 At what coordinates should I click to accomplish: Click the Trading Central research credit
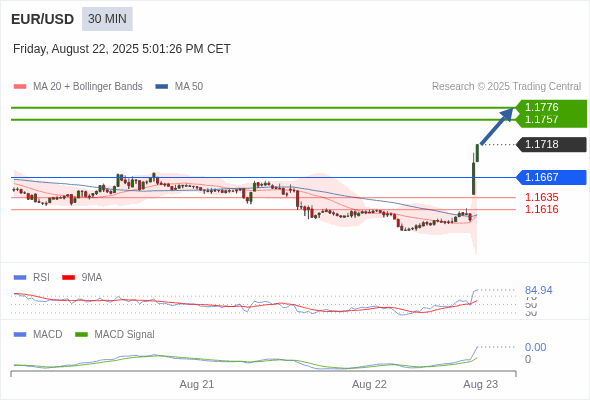pyautogui.click(x=506, y=87)
